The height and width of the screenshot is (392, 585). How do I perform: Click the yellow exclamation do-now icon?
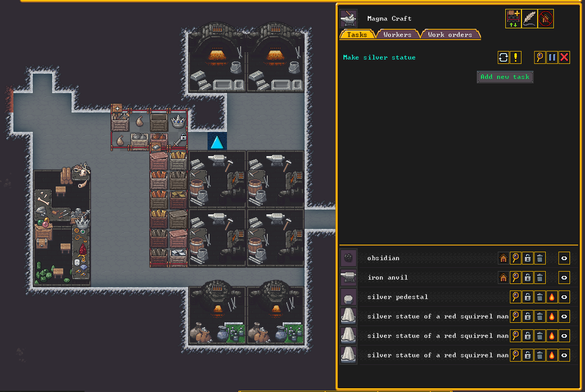tap(515, 57)
